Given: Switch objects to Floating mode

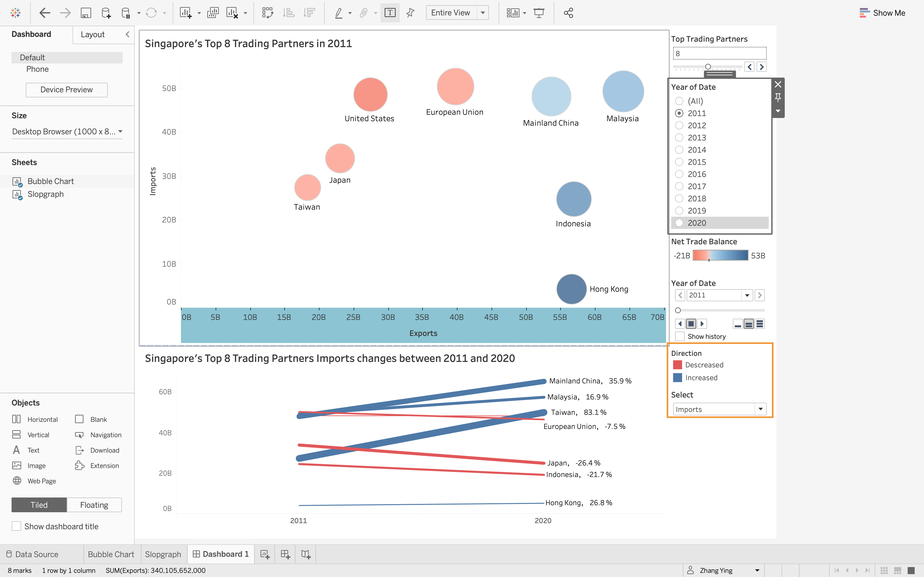Looking at the screenshot, I should pyautogui.click(x=94, y=505).
